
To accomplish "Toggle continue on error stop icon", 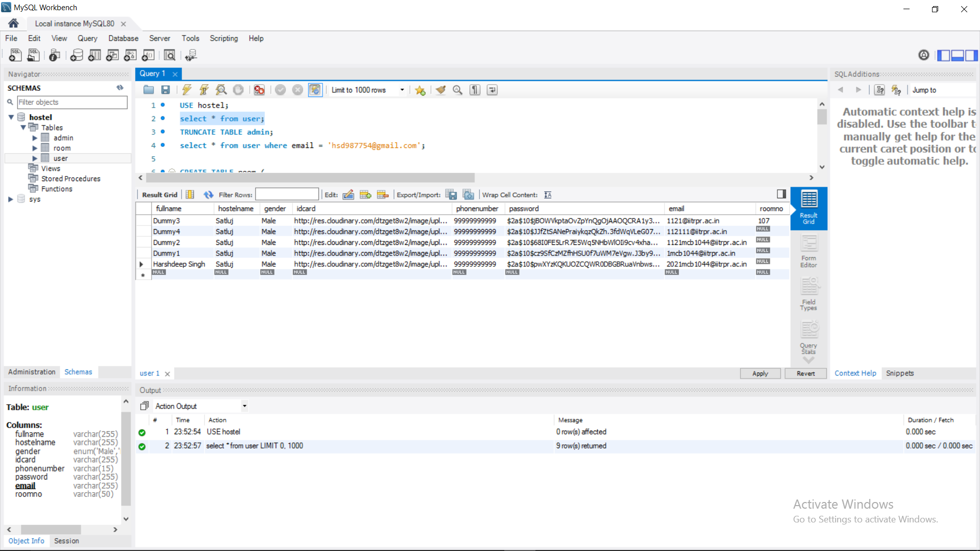I will click(259, 90).
